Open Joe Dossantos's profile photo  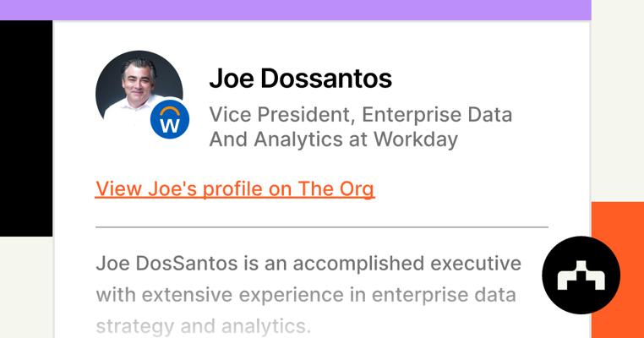click(135, 89)
